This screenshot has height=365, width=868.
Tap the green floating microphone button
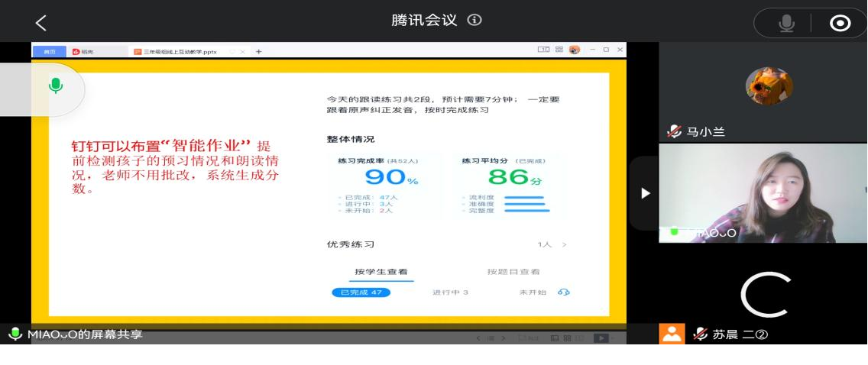[x=55, y=86]
